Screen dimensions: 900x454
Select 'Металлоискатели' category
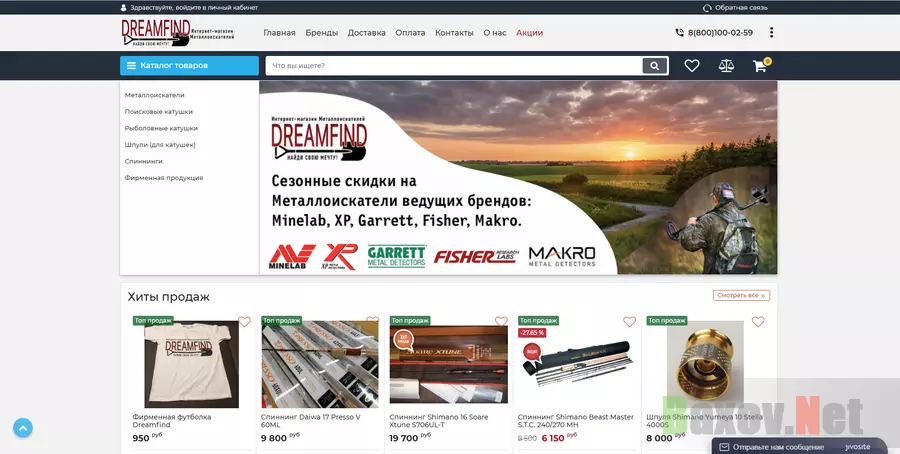point(154,95)
